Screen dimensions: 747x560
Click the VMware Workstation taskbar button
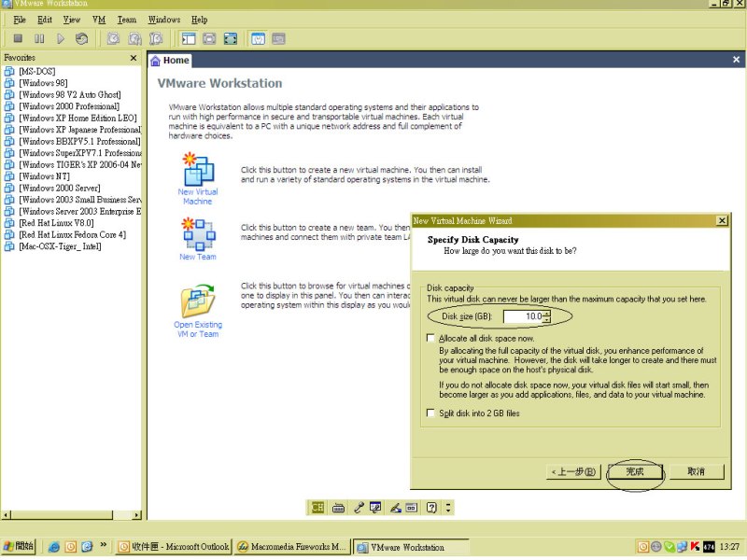pos(411,547)
